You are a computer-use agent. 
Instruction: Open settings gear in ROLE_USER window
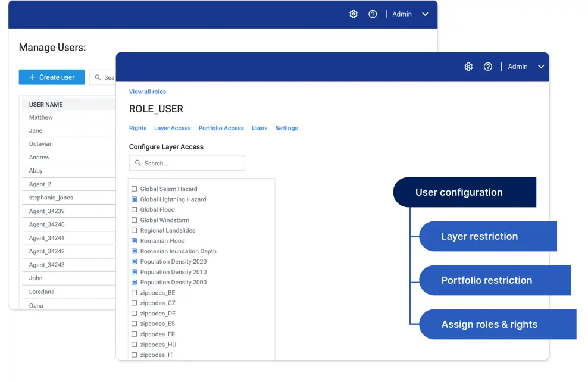(468, 67)
